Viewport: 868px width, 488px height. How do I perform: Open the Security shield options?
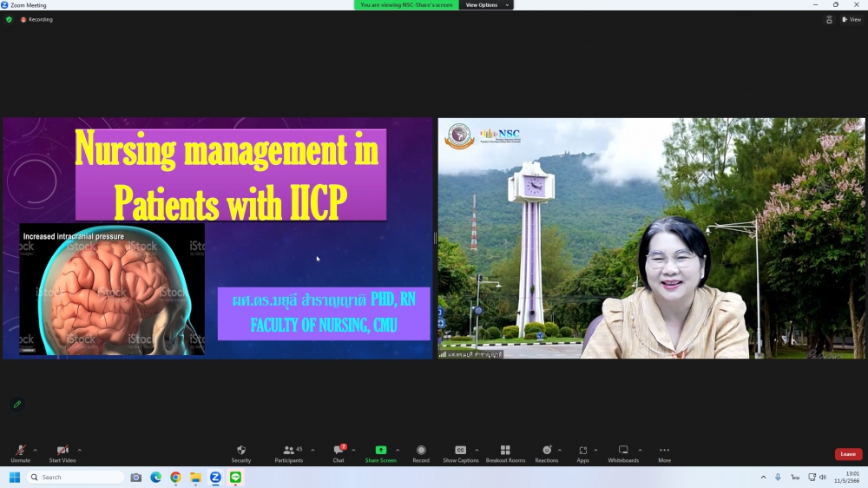[241, 451]
